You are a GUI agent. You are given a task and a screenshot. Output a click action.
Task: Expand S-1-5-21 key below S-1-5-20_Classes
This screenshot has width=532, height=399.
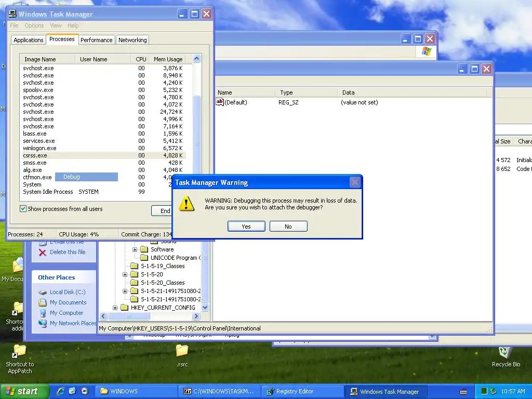click(x=125, y=291)
